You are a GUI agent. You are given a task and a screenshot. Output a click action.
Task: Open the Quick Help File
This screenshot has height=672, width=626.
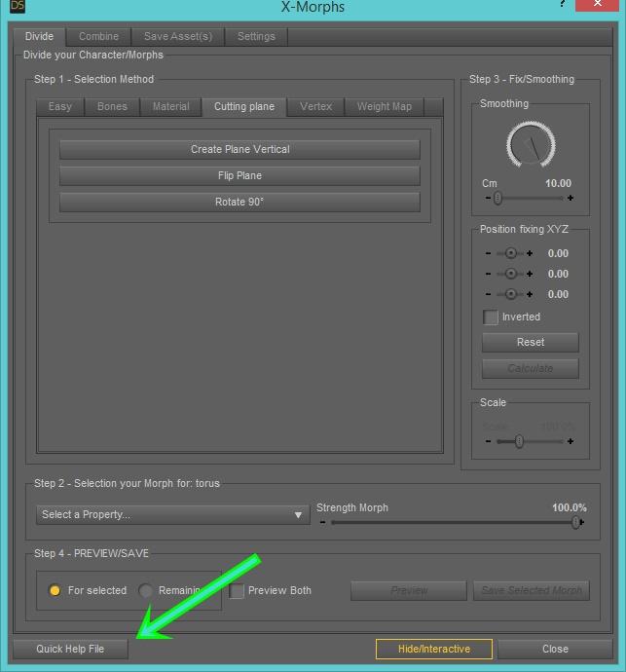click(x=70, y=650)
